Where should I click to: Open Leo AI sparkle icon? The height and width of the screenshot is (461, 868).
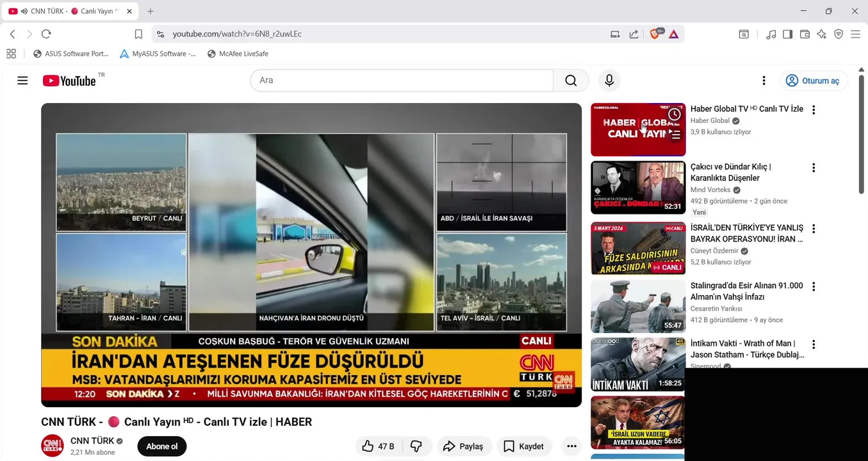pyautogui.click(x=822, y=34)
